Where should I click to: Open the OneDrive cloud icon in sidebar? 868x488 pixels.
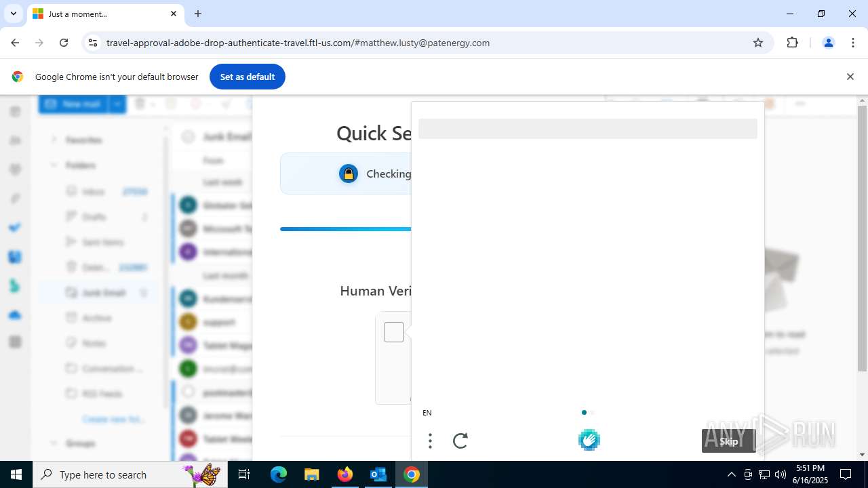(15, 315)
